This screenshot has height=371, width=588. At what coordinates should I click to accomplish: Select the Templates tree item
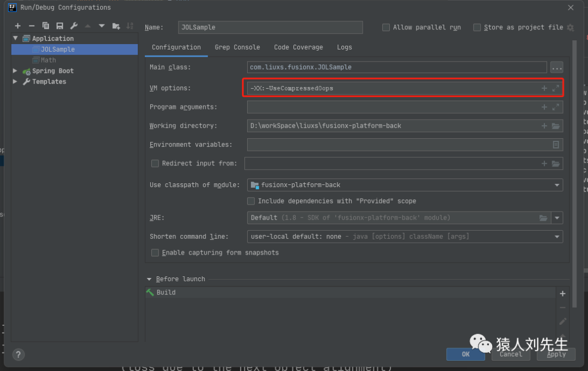[x=49, y=81]
